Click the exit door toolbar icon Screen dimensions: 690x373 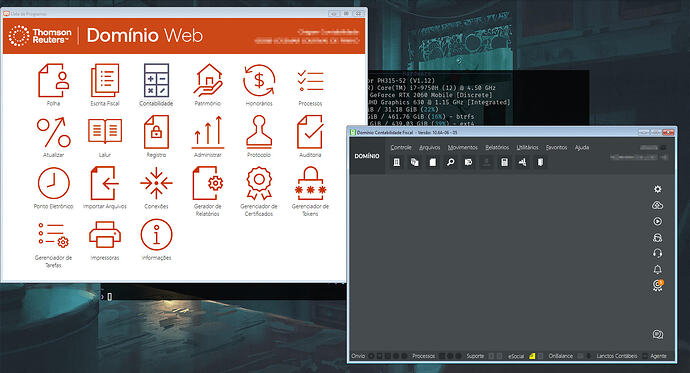tap(540, 162)
